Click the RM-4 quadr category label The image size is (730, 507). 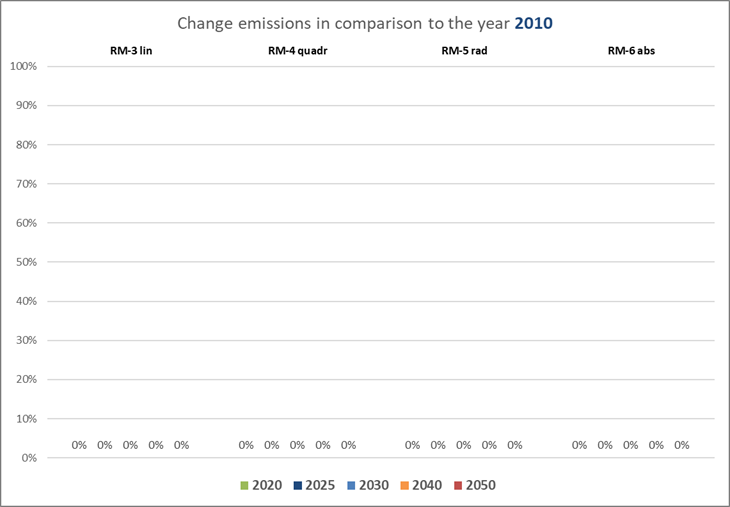[297, 49]
